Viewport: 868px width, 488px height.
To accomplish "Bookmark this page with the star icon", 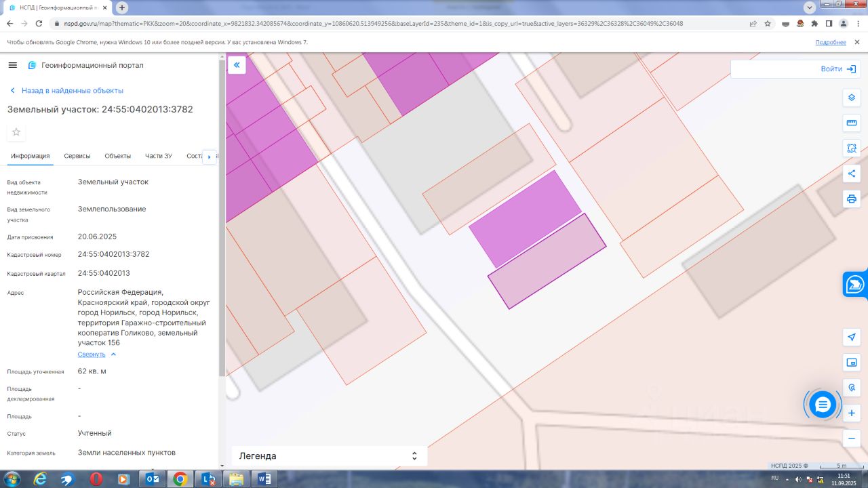I will [768, 23].
